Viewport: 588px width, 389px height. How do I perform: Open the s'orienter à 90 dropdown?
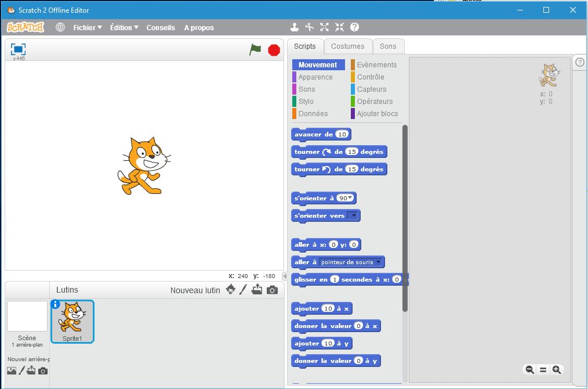pyautogui.click(x=350, y=198)
